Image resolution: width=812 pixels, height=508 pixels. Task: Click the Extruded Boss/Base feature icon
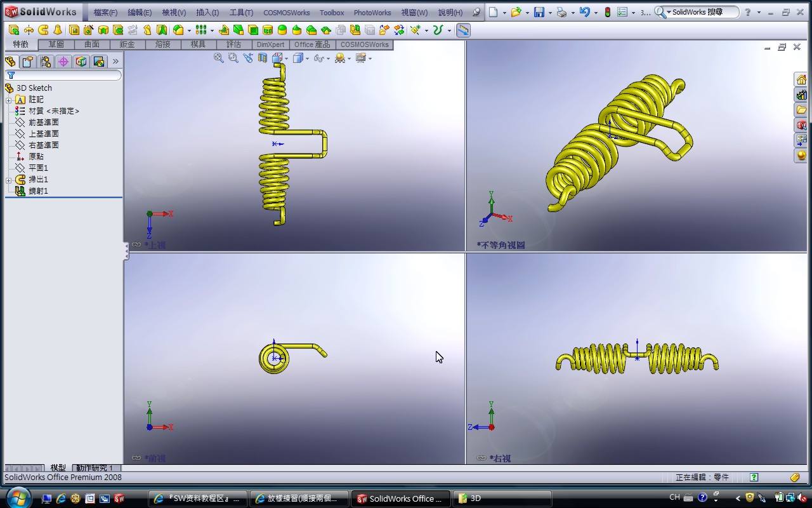(14, 30)
